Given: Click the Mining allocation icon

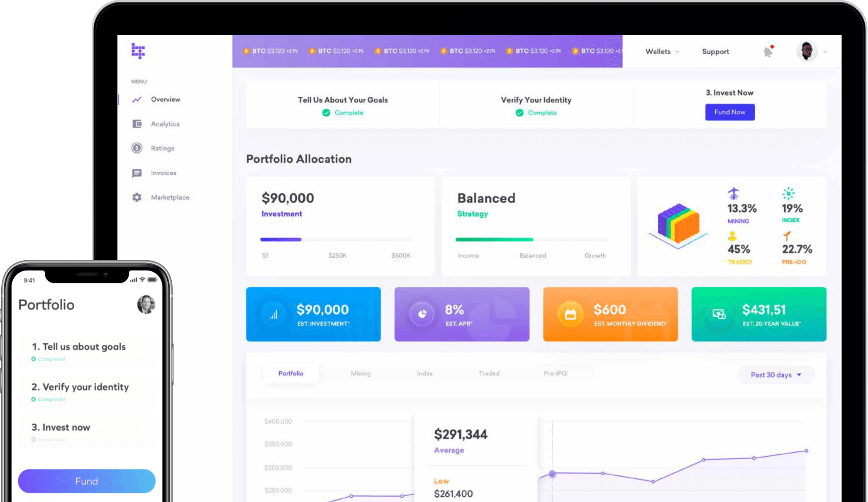Looking at the screenshot, I should coord(733,193).
